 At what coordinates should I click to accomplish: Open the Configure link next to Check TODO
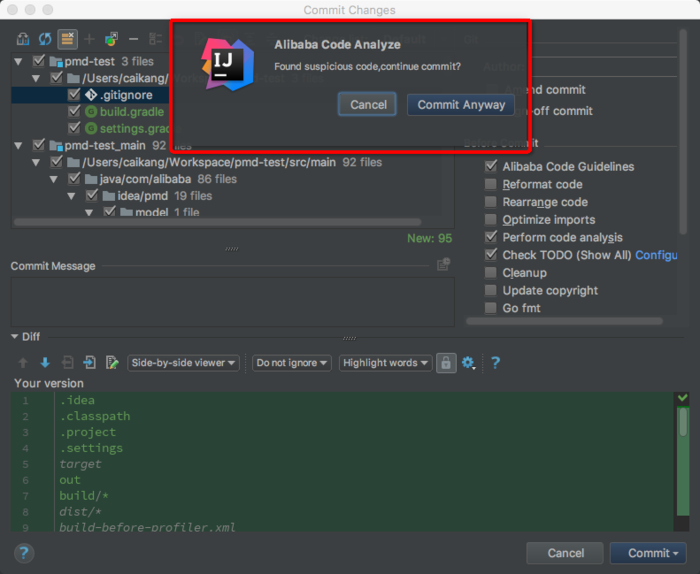coord(656,255)
